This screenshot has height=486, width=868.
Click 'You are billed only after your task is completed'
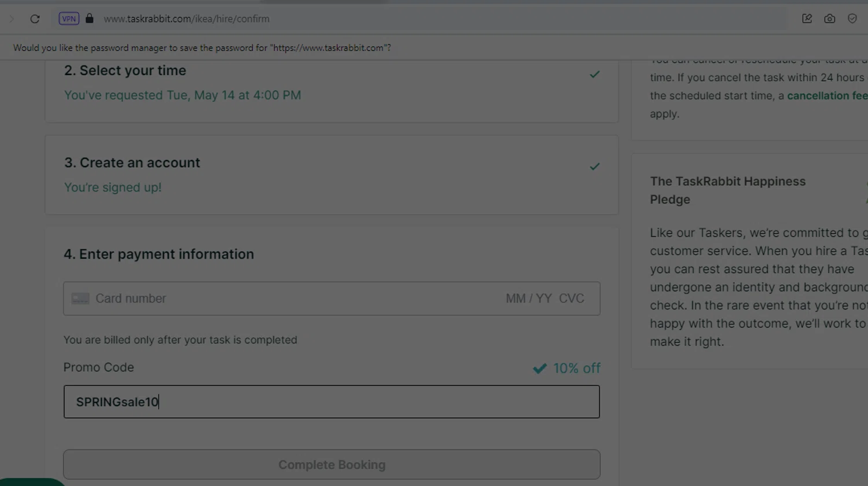pos(180,340)
